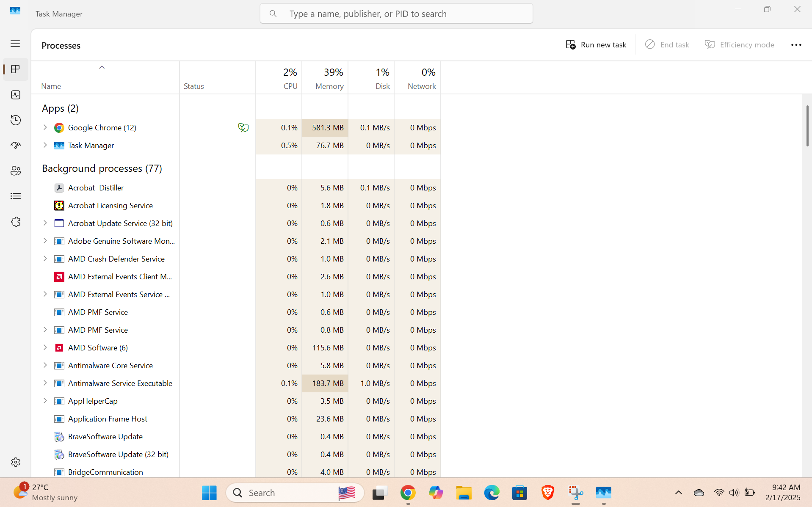This screenshot has width=812, height=507.
Task: Click the BraveSoftware Update (32 bit) icon
Action: point(59,455)
